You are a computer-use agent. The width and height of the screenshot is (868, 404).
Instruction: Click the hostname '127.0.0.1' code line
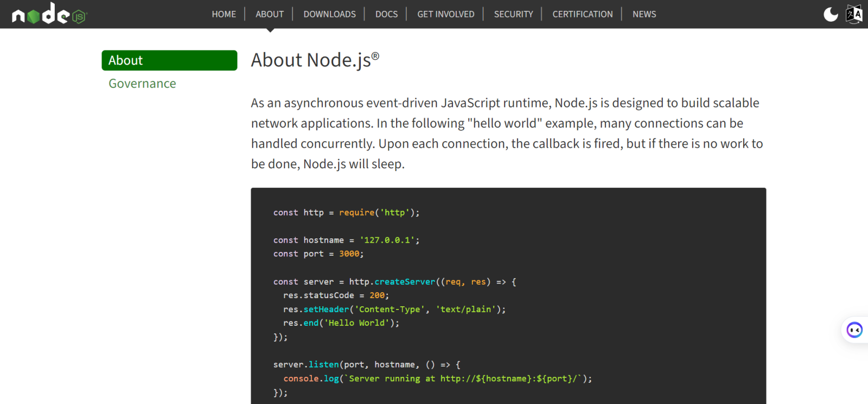[346, 240]
